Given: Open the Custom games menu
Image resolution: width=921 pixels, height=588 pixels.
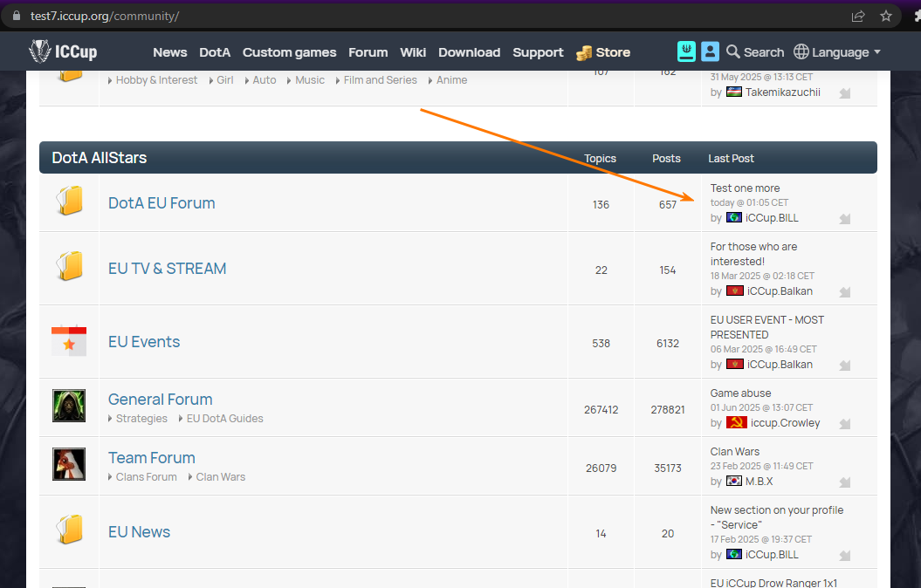Looking at the screenshot, I should [289, 53].
